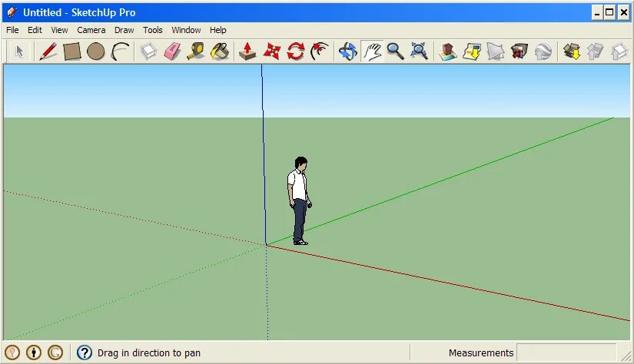The image size is (634, 364).
Task: Click the third circular status bar icon
Action: (x=55, y=352)
